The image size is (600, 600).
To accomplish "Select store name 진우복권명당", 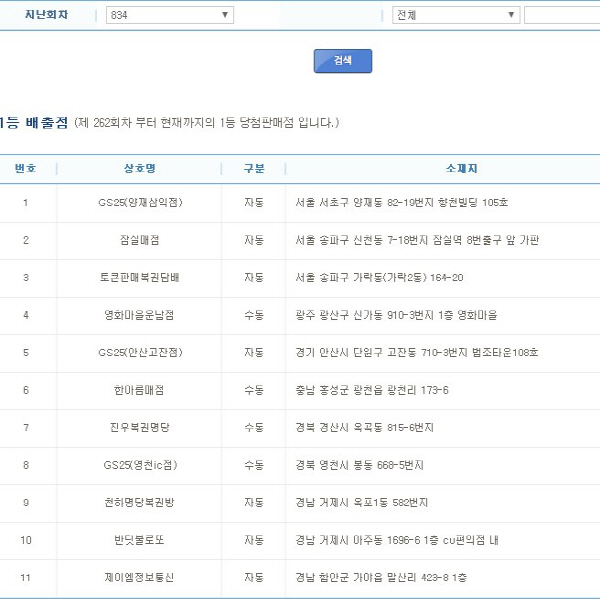I will (x=139, y=427).
